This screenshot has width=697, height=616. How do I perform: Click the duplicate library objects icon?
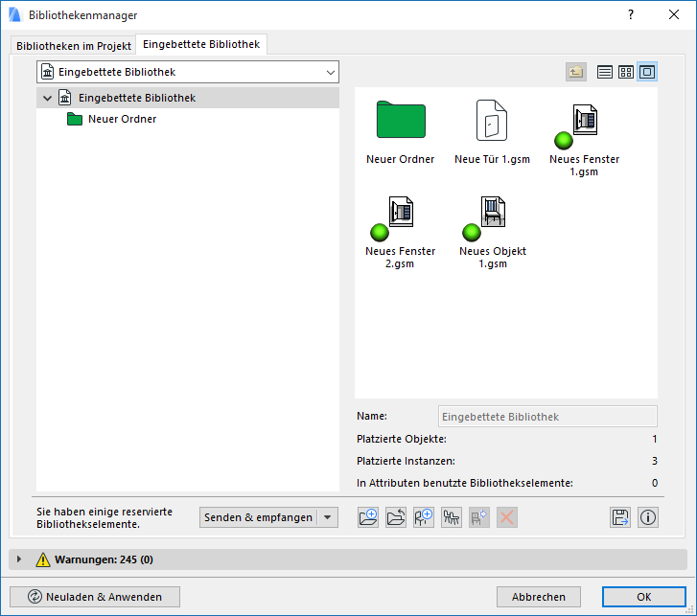point(452,517)
